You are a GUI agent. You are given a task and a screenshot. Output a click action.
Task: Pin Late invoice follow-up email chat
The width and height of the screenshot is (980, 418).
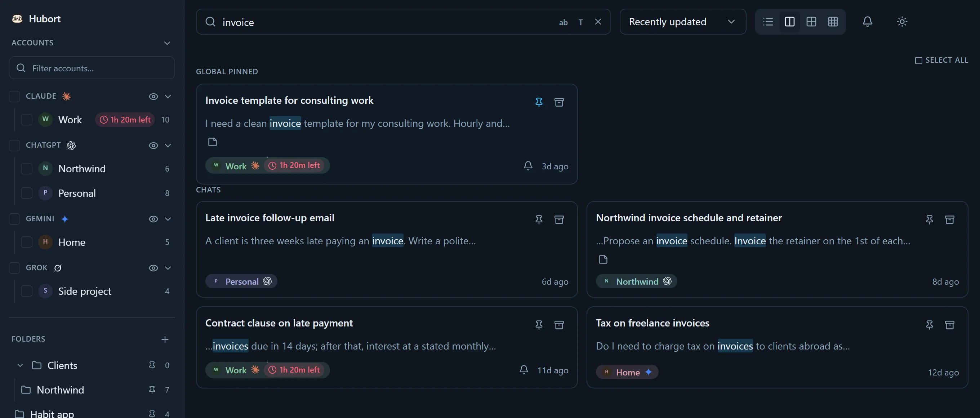click(539, 219)
